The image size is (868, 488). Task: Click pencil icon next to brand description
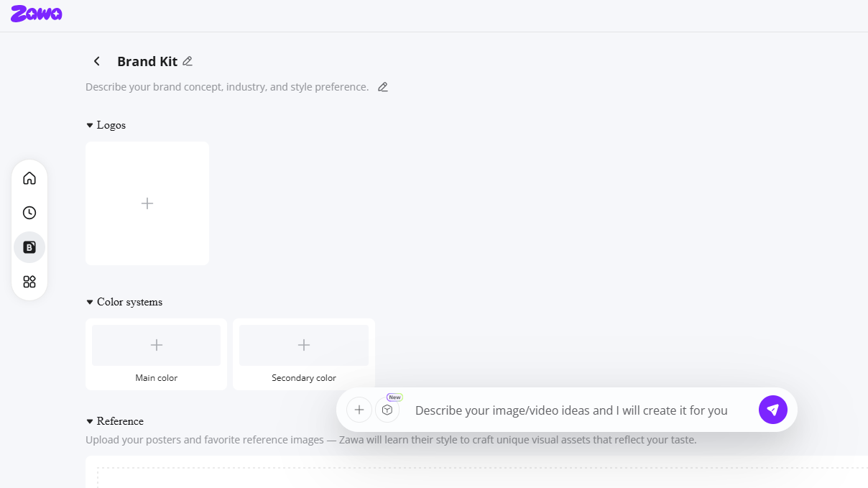pos(383,87)
